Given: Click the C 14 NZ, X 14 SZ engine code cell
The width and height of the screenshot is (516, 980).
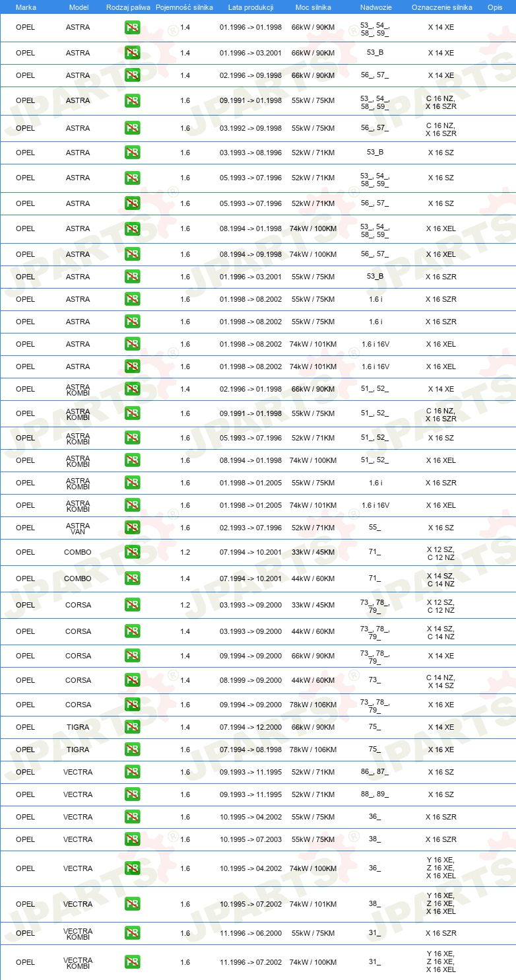Looking at the screenshot, I should coord(441,682).
